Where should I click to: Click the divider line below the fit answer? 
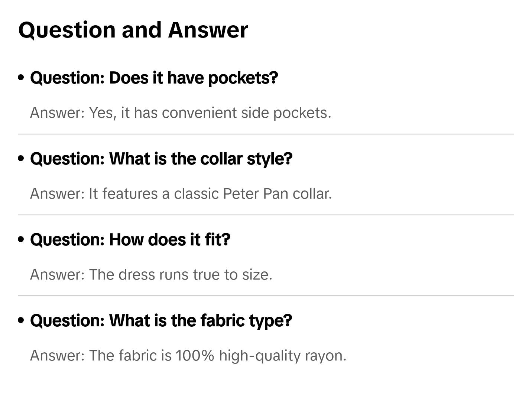coord(266,296)
